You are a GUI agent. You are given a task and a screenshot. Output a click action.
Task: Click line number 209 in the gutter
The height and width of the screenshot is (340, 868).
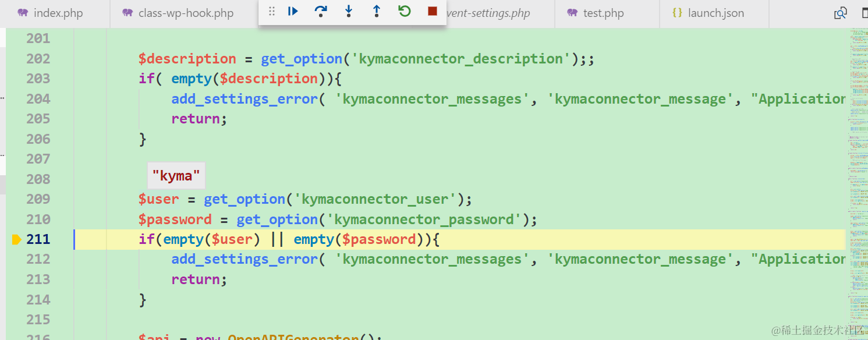pyautogui.click(x=38, y=199)
